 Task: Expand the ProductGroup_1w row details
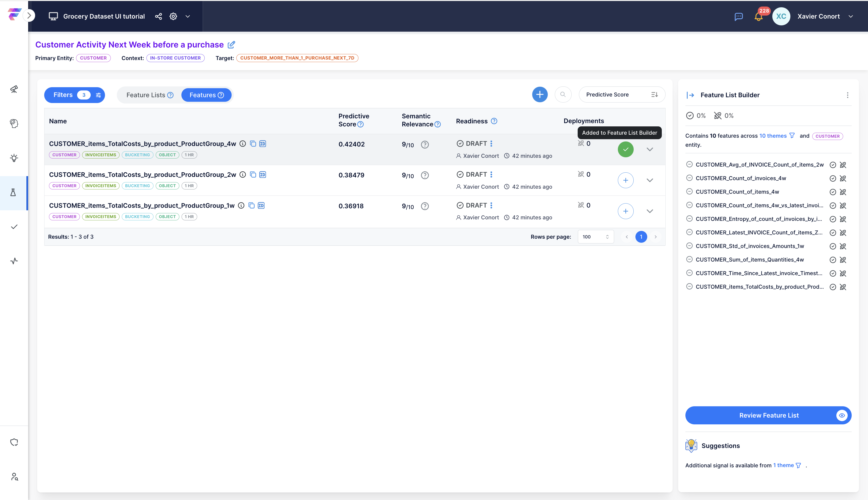[650, 211]
